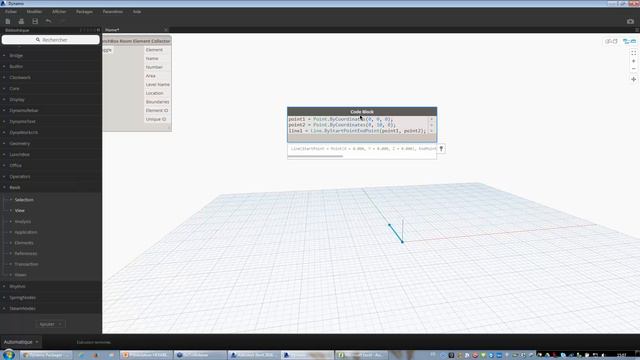Click the Save toolbar icon
This screenshot has width=640, height=360.
(35, 21)
